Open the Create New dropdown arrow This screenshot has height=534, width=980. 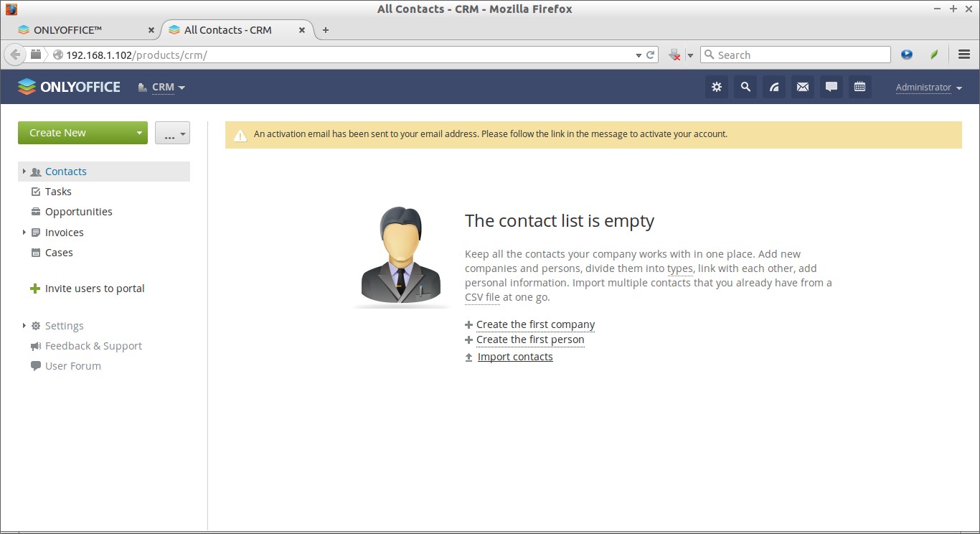pos(139,133)
